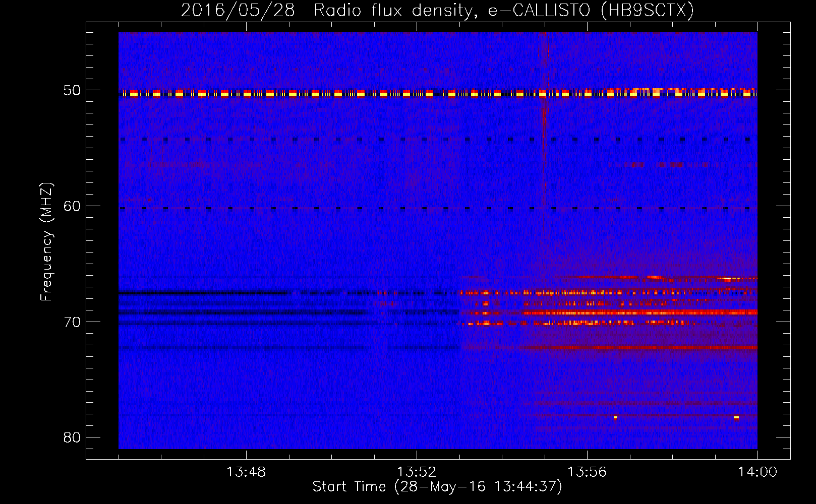Screen dimensions: 816x504
Task: Click the dark band near 67.5 MHz before 13:49
Action: [x=204, y=292]
